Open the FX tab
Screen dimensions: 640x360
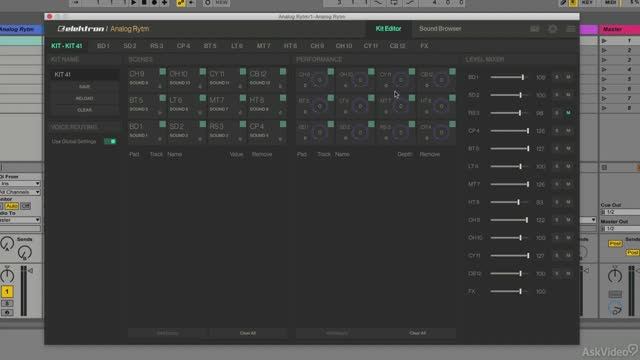(x=424, y=46)
